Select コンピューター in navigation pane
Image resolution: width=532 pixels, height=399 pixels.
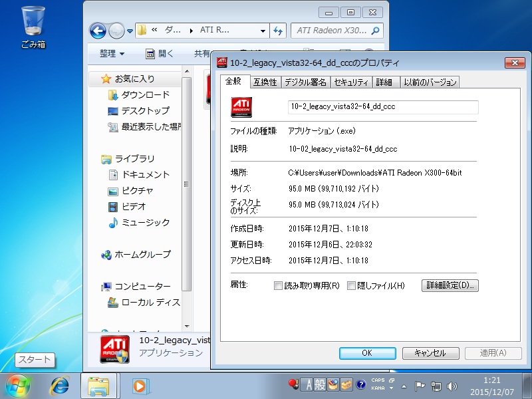point(136,287)
